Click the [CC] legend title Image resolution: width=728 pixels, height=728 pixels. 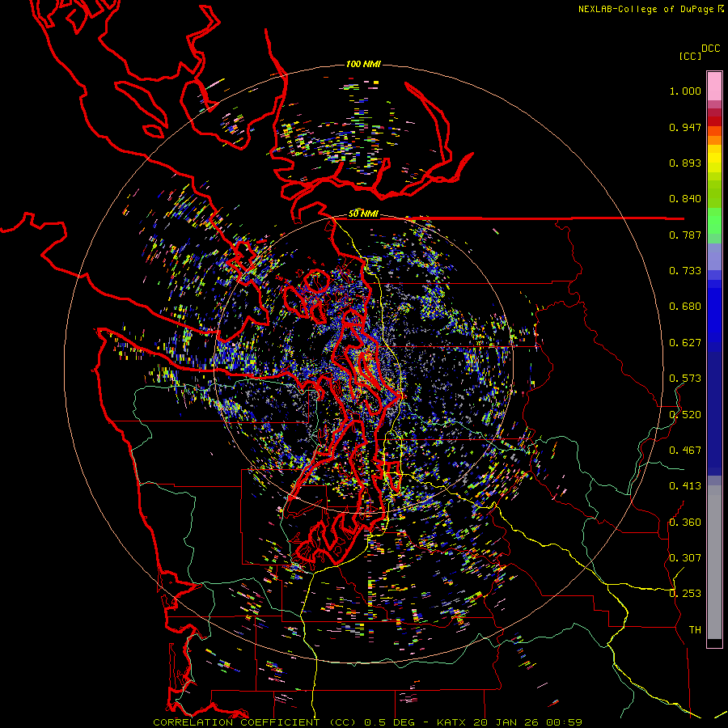tap(690, 56)
